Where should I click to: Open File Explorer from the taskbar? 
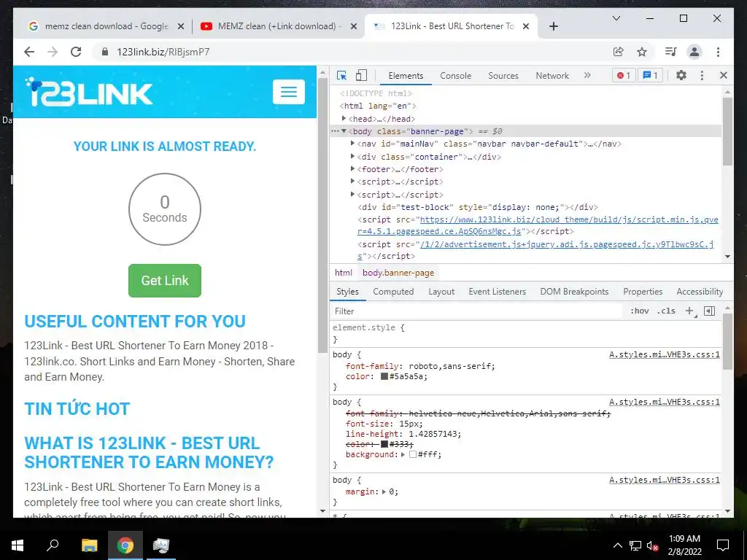tap(89, 545)
